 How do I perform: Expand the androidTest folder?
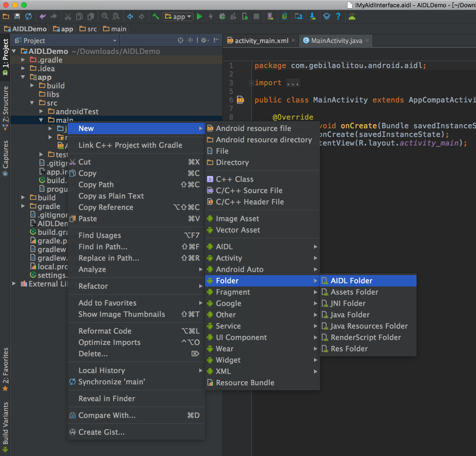coord(41,112)
